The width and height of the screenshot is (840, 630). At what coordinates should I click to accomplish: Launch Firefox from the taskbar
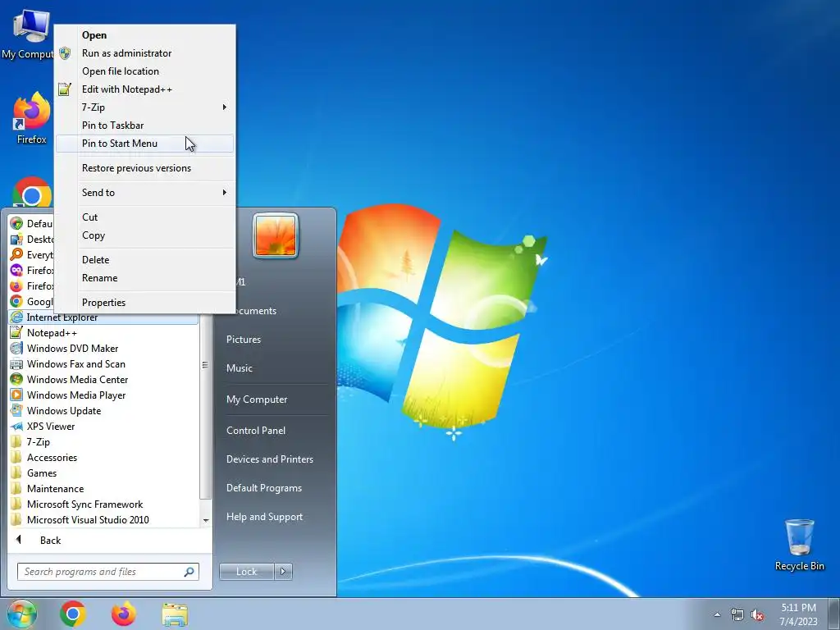[124, 614]
